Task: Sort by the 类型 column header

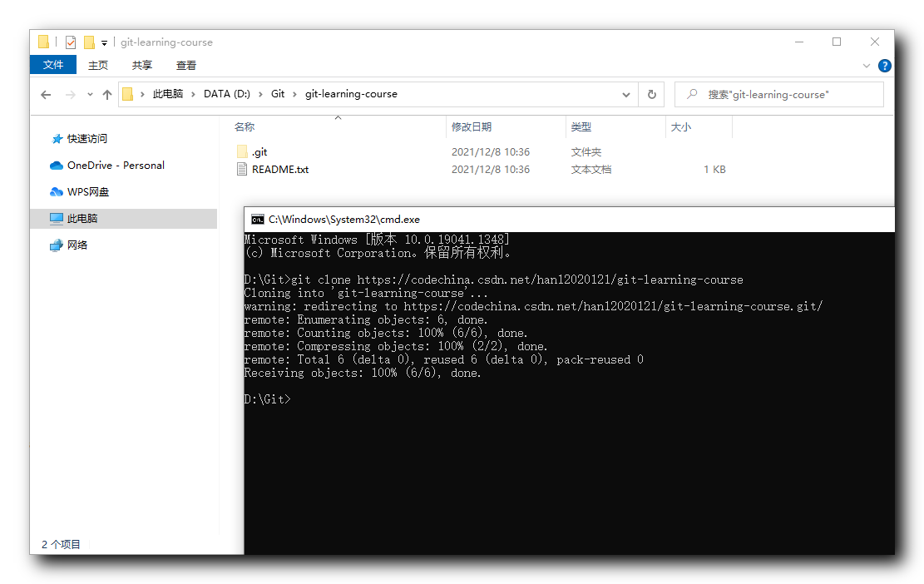Action: pos(581,126)
